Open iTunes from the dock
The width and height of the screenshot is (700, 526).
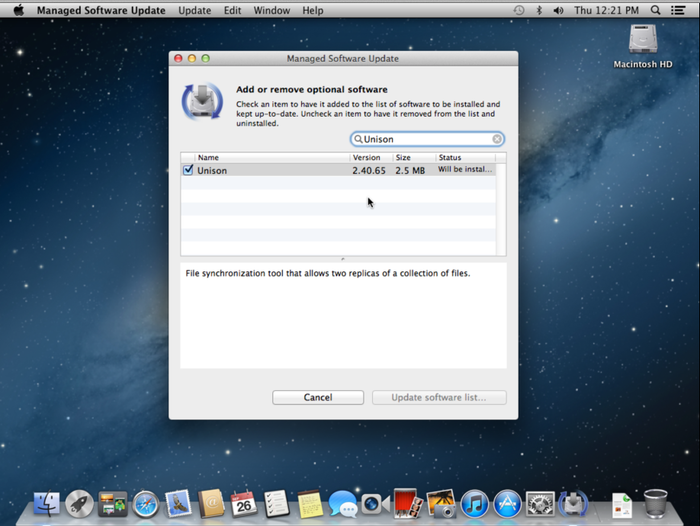pyautogui.click(x=475, y=503)
